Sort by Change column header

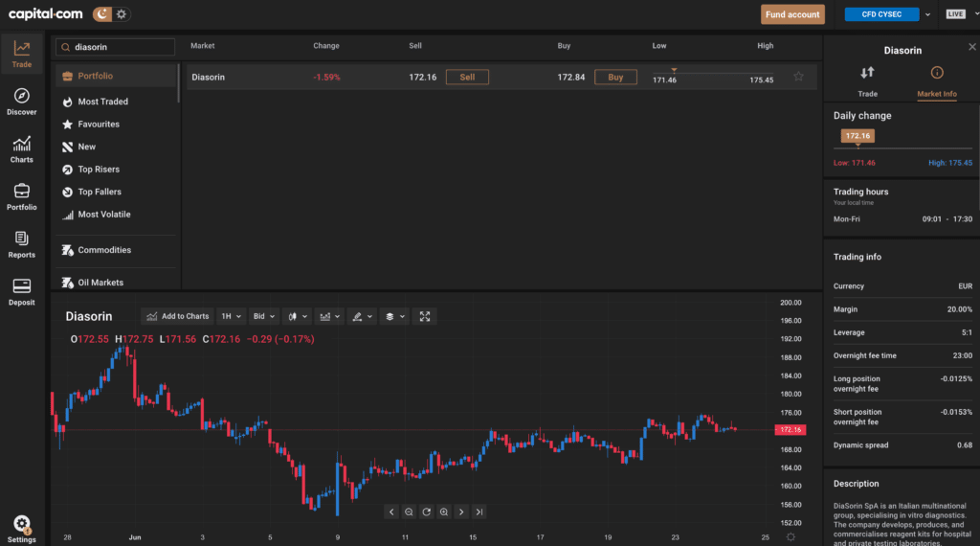point(326,46)
